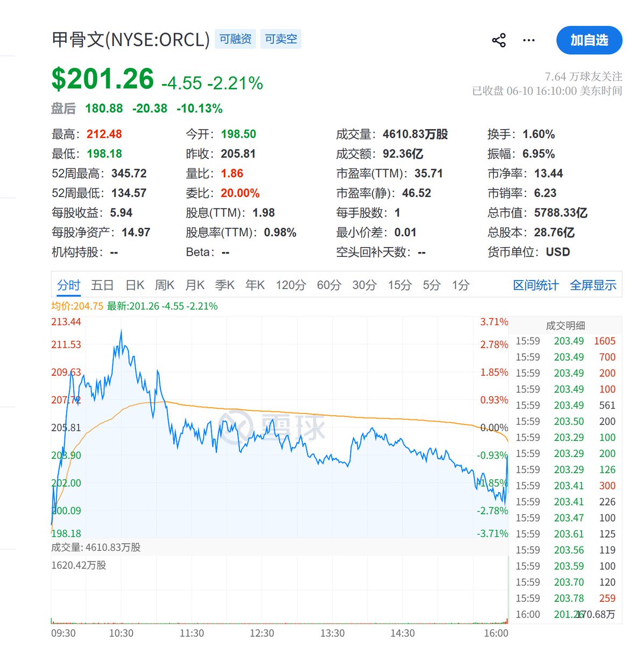Click the 16:00 closing trade row
Image resolution: width=644 pixels, height=646 pixels.
565,614
